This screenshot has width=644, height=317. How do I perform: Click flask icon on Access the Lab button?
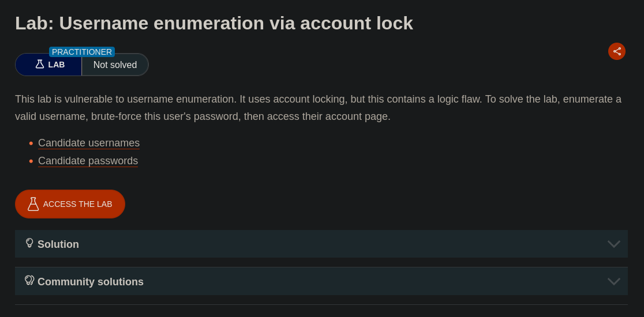pyautogui.click(x=33, y=204)
